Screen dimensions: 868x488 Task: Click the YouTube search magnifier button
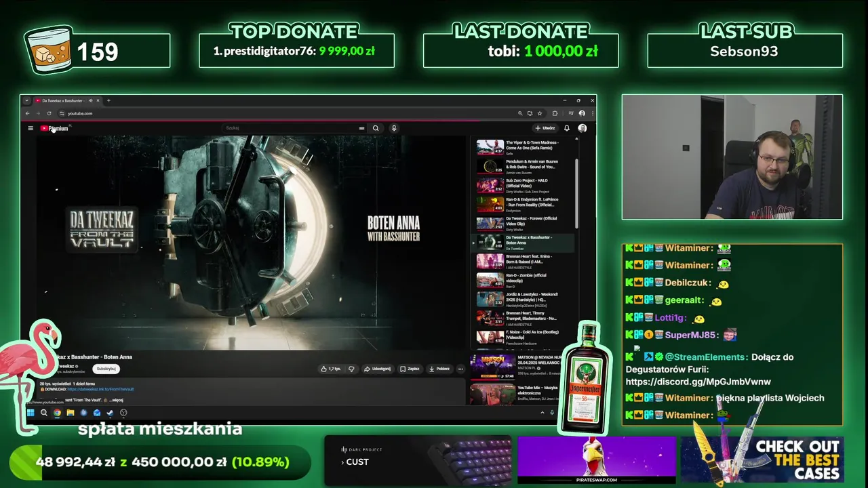pyautogui.click(x=375, y=128)
